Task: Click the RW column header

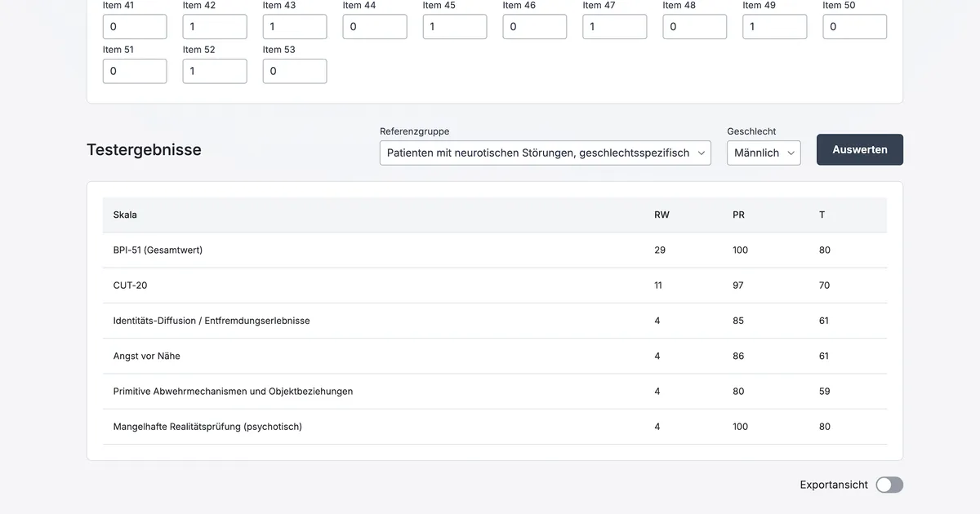Action: 661,215
